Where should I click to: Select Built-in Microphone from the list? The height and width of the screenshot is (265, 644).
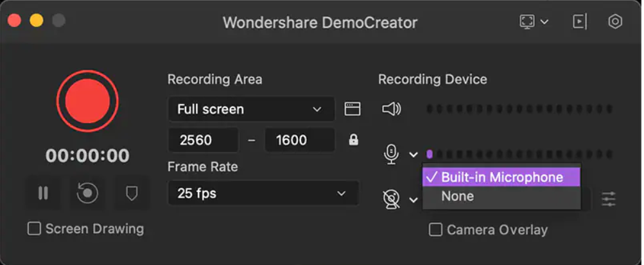[501, 177]
